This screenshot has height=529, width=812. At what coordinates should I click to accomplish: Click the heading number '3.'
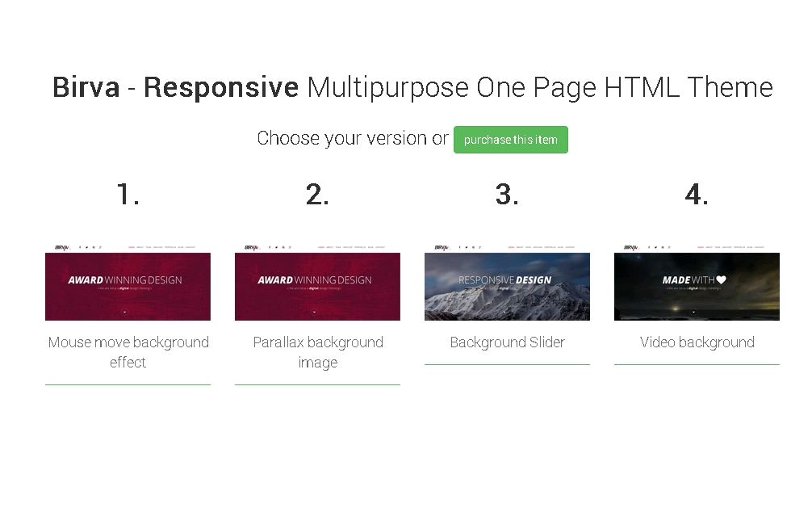point(507,195)
